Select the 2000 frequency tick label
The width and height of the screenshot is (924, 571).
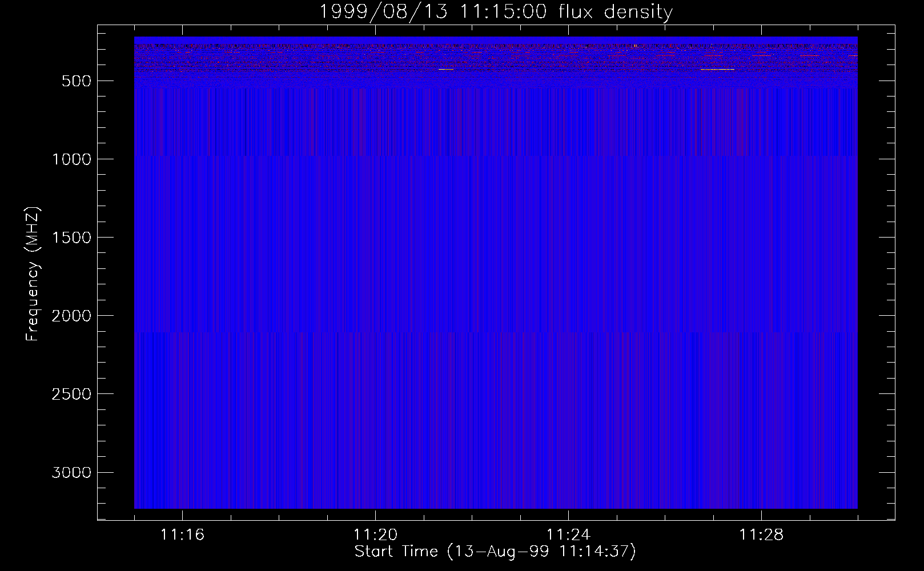pyautogui.click(x=71, y=316)
